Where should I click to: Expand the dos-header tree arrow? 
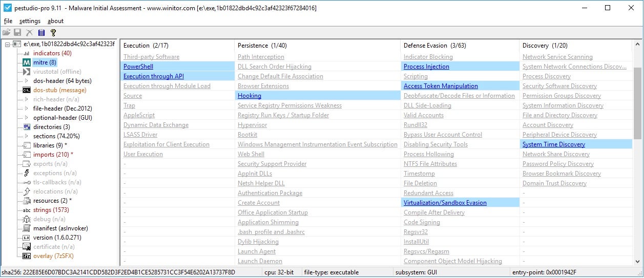[x=27, y=81]
